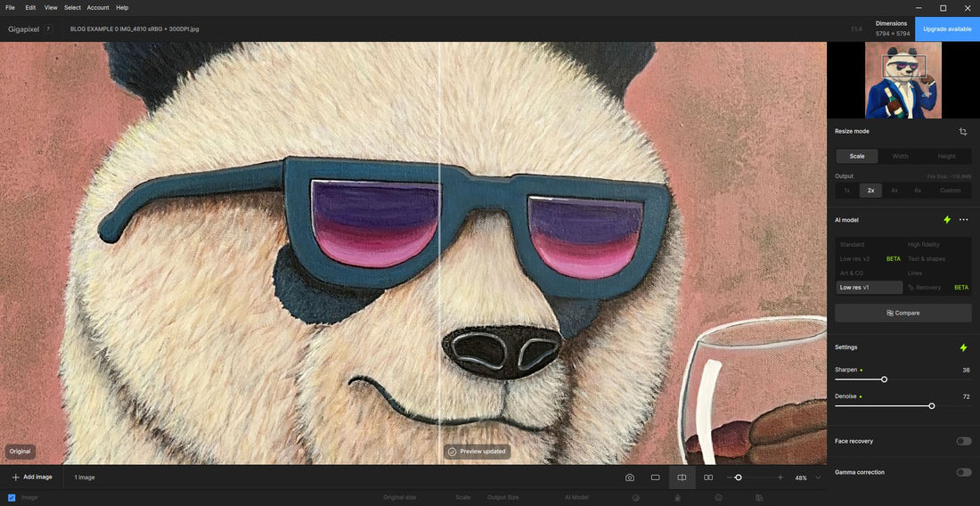Click the crop icon beside Resize mode
The width and height of the screenshot is (980, 506).
[x=963, y=132]
